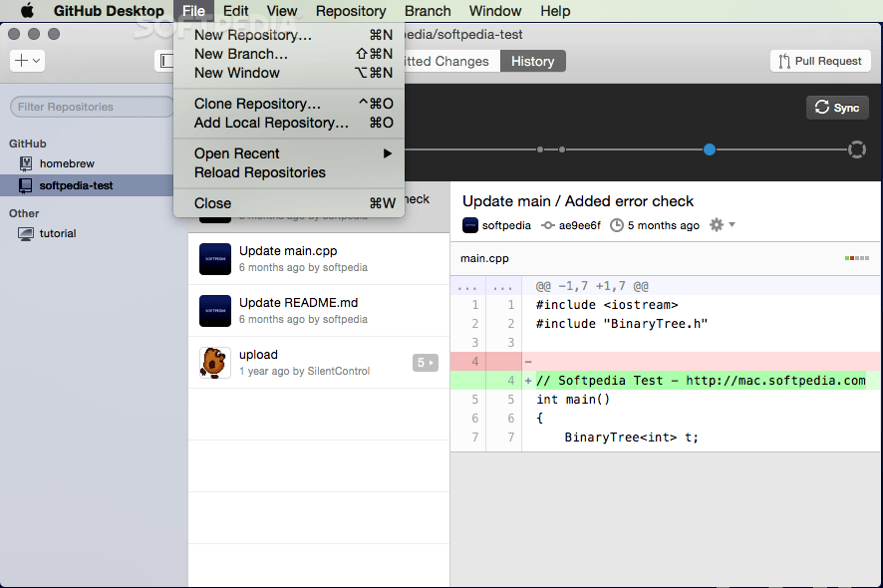The width and height of the screenshot is (883, 588).
Task: Select the hollow ring timeline end marker
Action: (x=856, y=149)
